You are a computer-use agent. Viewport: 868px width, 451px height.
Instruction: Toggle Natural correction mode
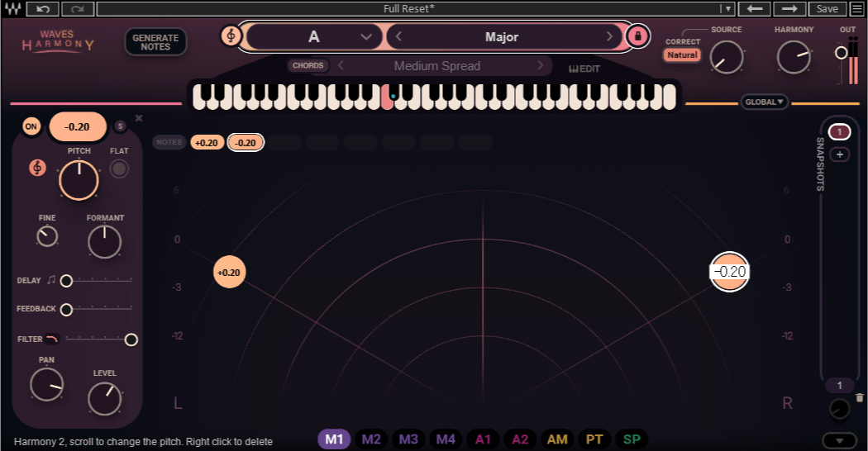(682, 55)
